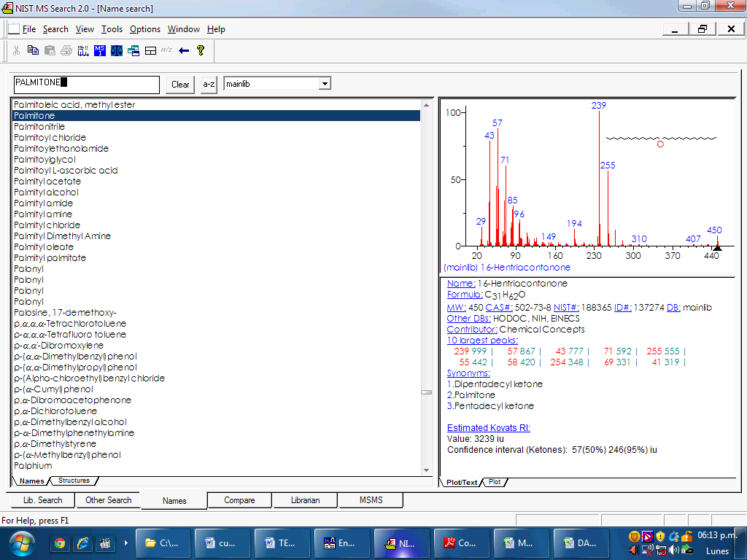Viewport: 747px width, 560px height.
Task: Open the View menu
Action: pos(85,29)
